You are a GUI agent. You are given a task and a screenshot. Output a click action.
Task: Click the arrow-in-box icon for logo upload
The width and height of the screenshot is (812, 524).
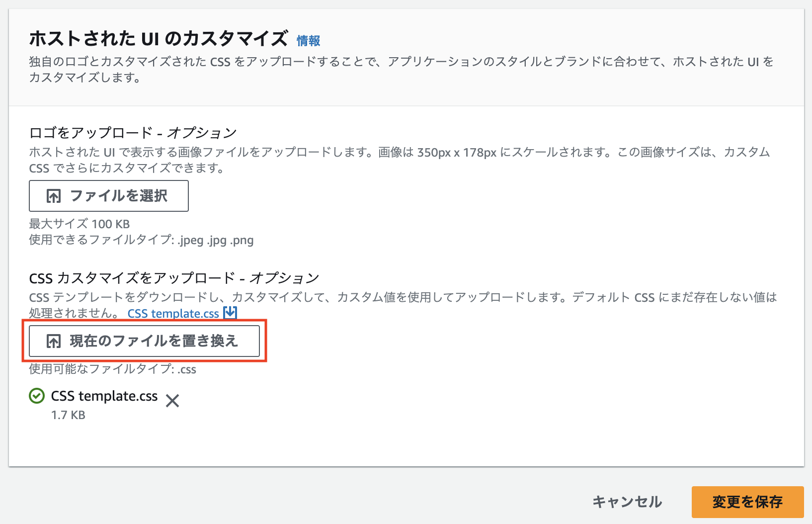pyautogui.click(x=54, y=196)
